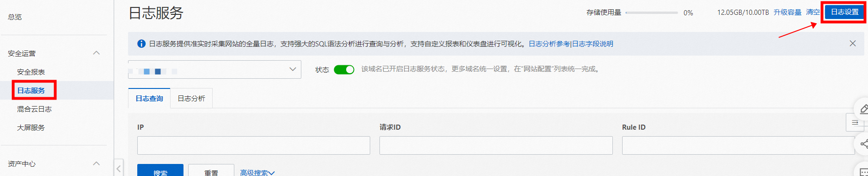Click the blue info icon in banner
The width and height of the screenshot is (868, 176).
[x=141, y=44]
